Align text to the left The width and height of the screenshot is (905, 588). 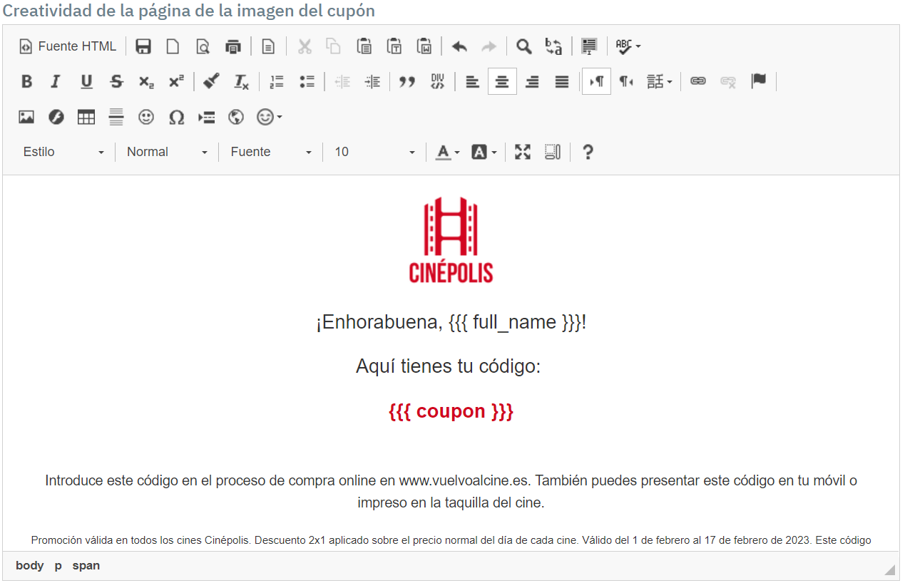tap(472, 81)
